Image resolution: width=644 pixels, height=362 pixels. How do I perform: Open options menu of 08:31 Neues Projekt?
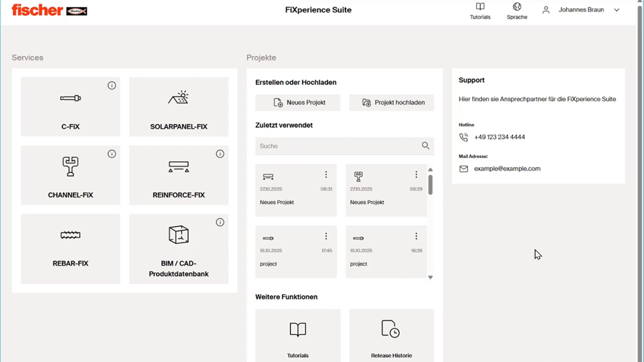pos(326,175)
